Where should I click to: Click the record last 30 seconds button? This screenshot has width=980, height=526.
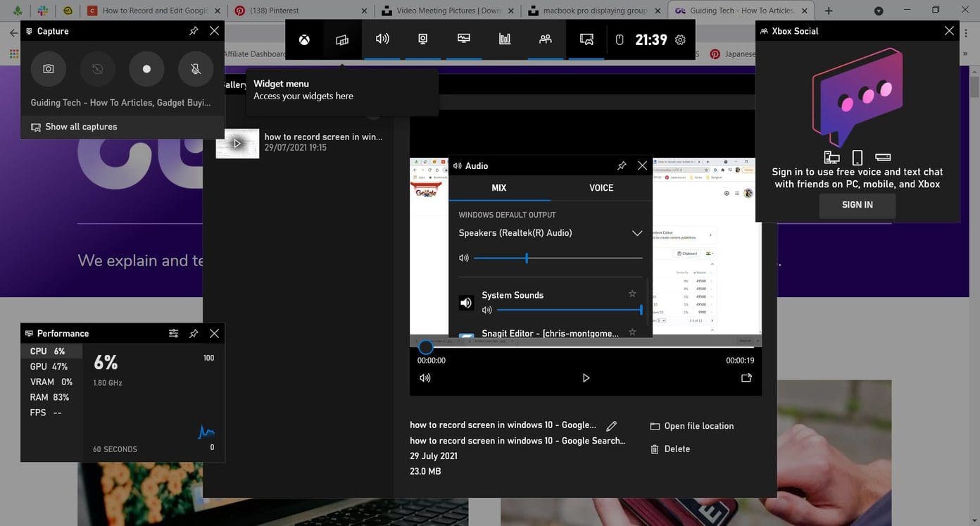pos(98,69)
